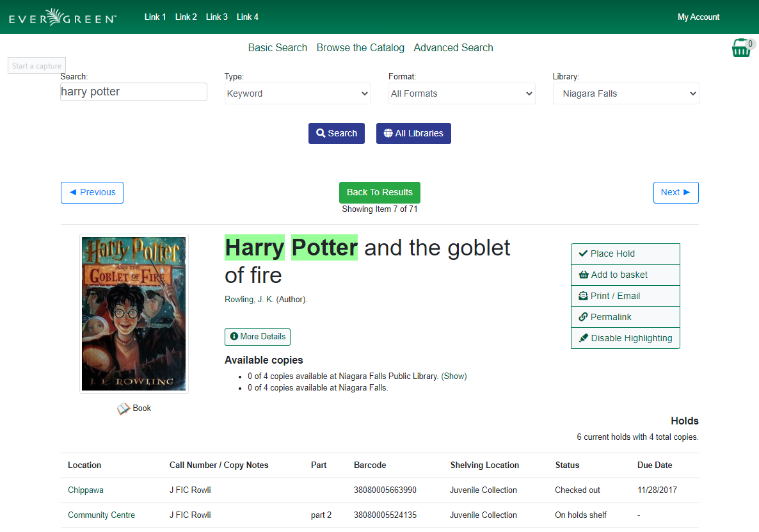Open the Library Niagara Falls dropdown

626,93
